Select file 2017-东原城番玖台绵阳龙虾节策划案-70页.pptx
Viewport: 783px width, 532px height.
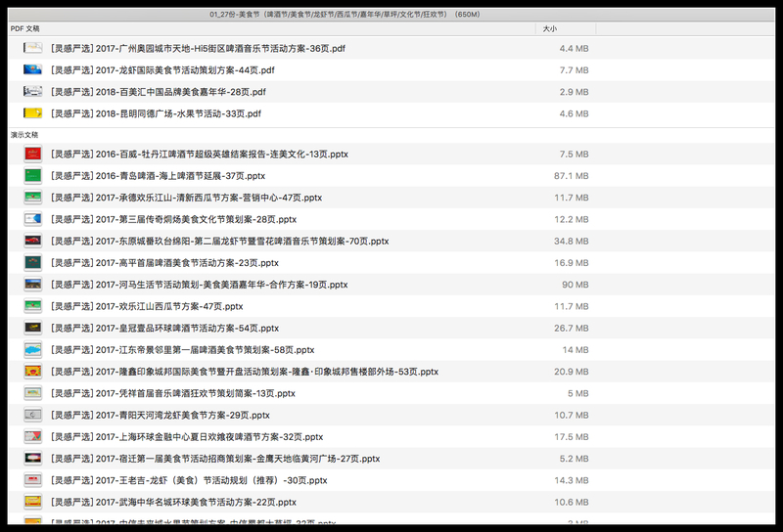click(219, 241)
